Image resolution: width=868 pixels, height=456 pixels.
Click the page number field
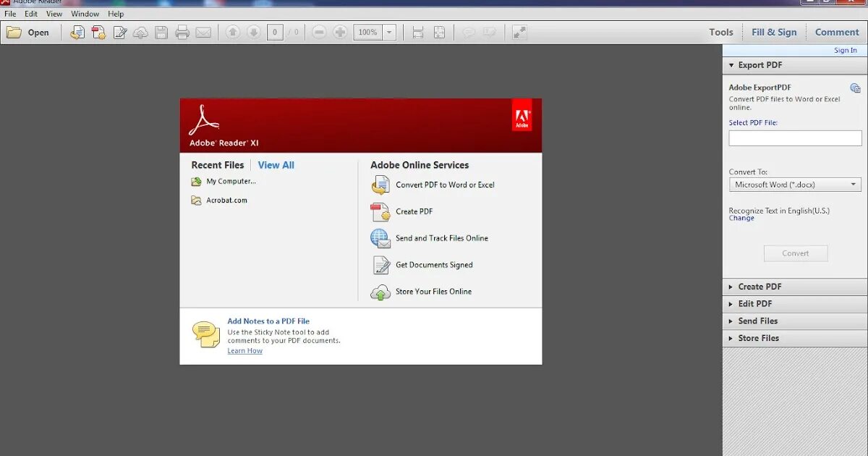275,33
